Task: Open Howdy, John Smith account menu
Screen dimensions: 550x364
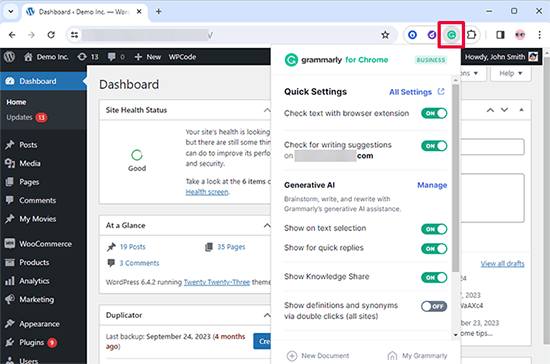Action: coord(501,57)
